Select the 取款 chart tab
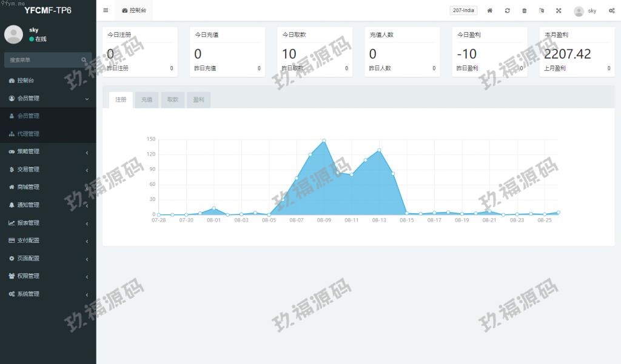Viewport: 621px width, 364px height. coord(172,100)
